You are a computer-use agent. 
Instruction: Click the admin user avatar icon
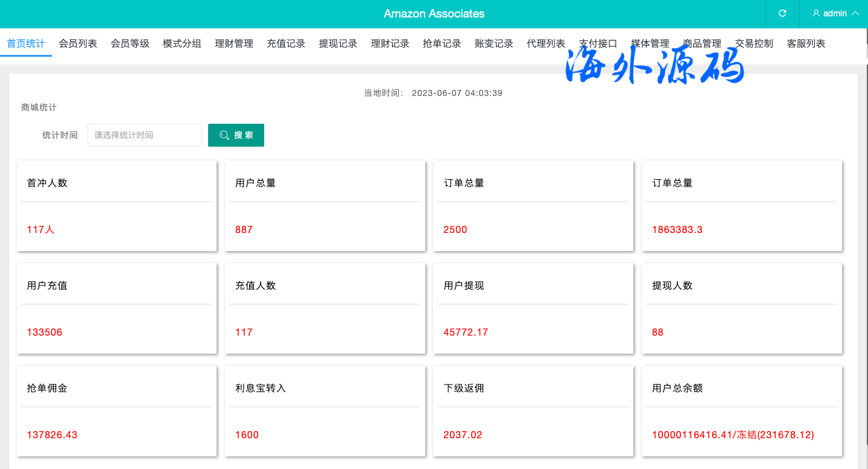(x=816, y=13)
